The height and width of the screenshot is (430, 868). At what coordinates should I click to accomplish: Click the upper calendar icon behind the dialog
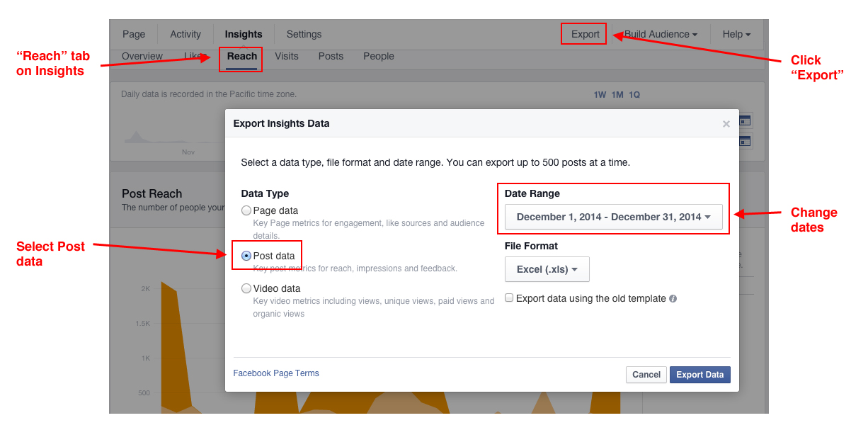745,121
